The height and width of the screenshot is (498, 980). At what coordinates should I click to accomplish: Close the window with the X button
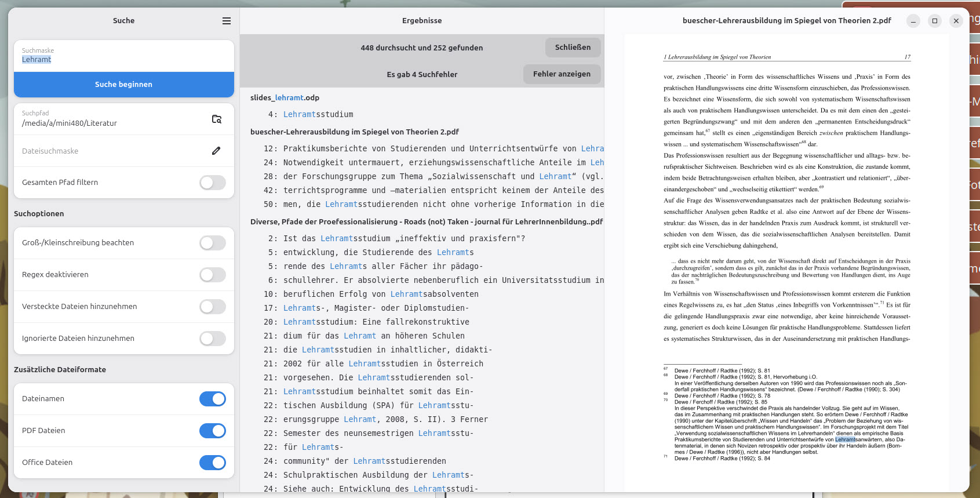click(x=956, y=21)
